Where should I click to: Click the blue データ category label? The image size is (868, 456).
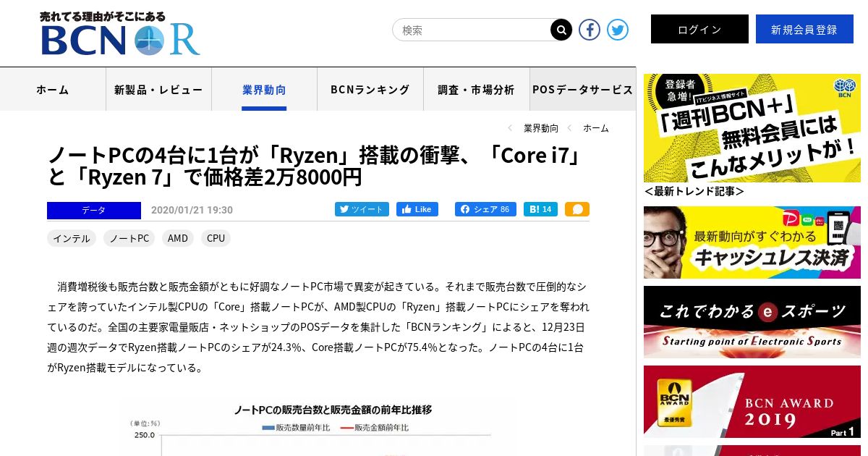[94, 210]
